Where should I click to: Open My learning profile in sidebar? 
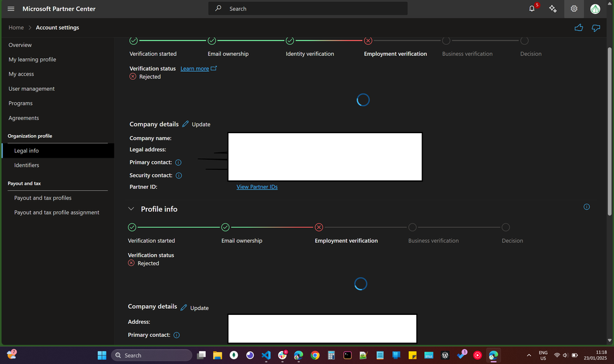[32, 60]
